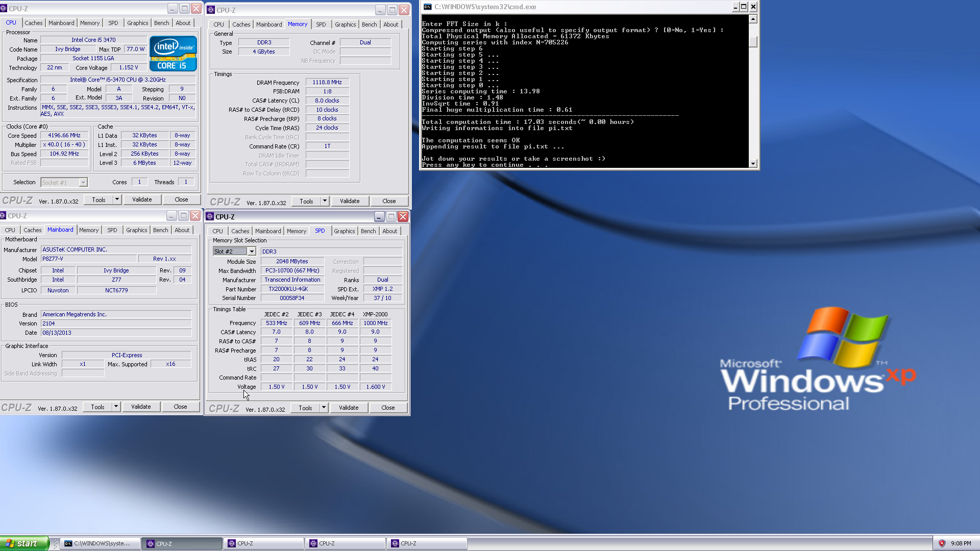Click the Module Size 2048 MBytes field
The image size is (980, 551).
coord(293,261)
